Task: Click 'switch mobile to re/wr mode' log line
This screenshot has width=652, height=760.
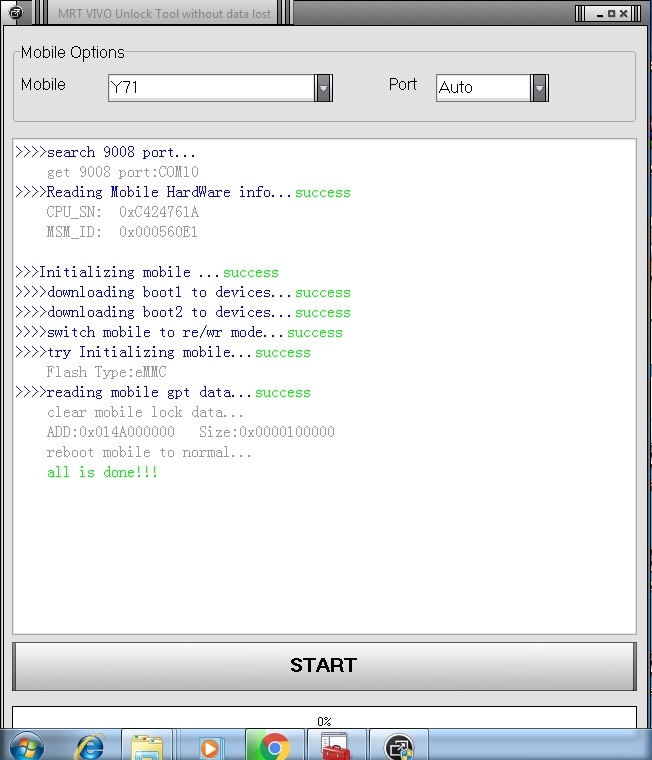Action: coord(179,332)
